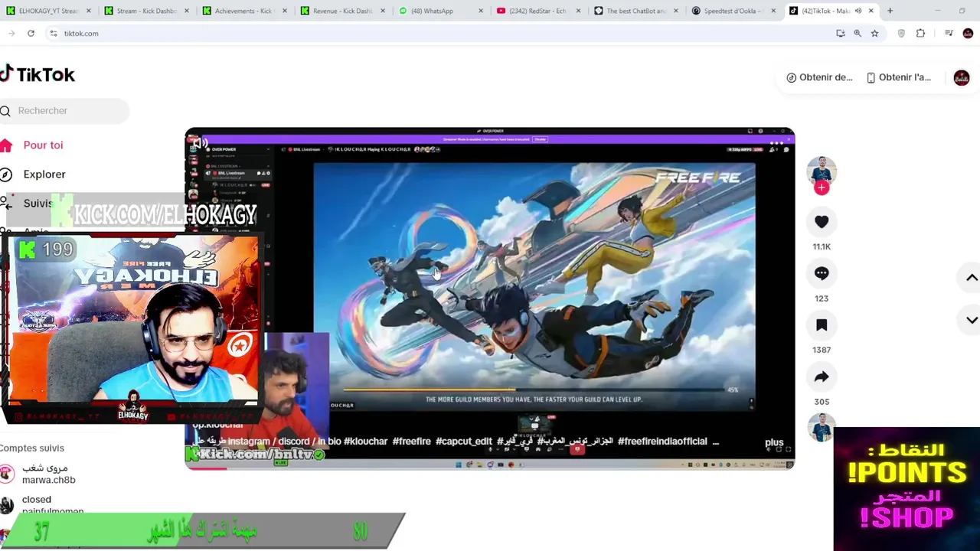Switch to the ELHOKAGY_YT Stream tab
Viewport: 980px width, 551px height.
(48, 11)
